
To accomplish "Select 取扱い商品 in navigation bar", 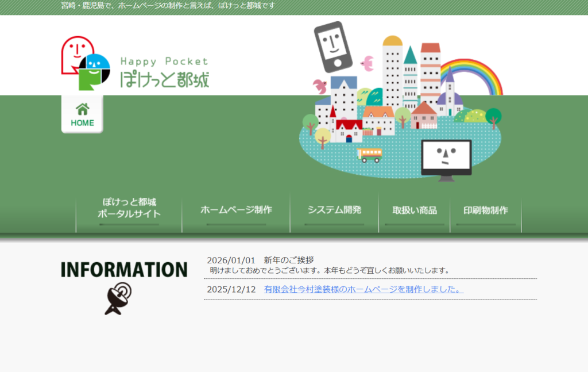I will [415, 210].
